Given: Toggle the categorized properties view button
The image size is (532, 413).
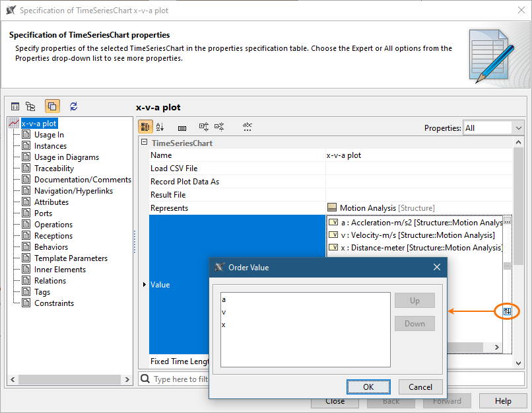Looking at the screenshot, I should pyautogui.click(x=146, y=127).
